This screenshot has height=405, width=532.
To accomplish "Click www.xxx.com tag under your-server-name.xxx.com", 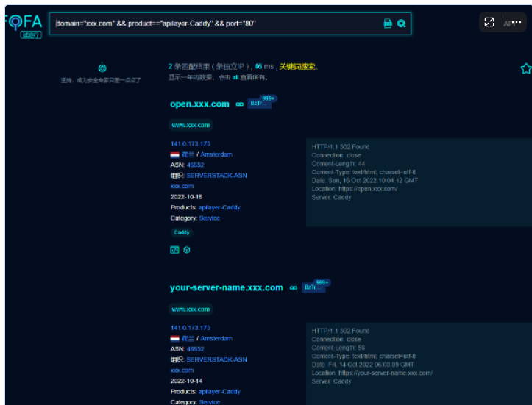I will tap(191, 309).
